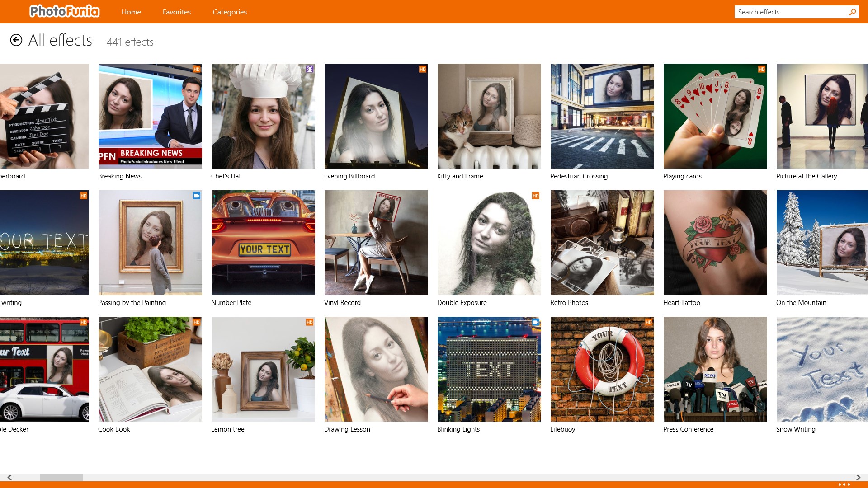Click the PhotoFunia logo
The width and height of the screenshot is (868, 488).
point(65,11)
